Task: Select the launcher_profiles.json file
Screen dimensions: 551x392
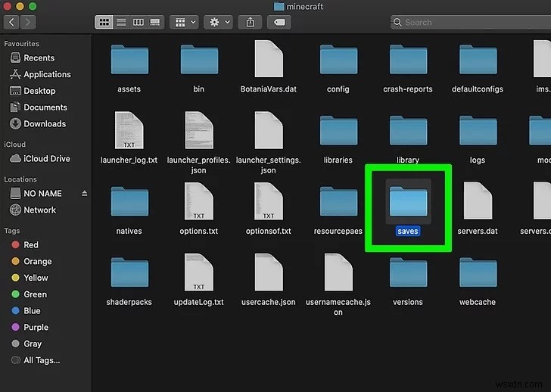Action: 199,130
